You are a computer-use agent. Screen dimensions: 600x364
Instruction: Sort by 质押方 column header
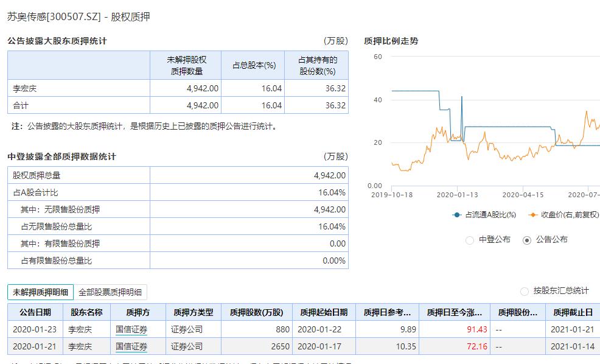[138, 312]
